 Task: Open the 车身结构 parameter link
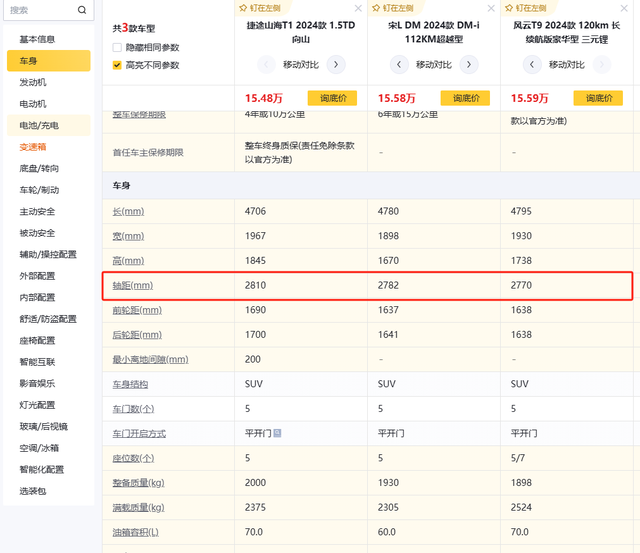pyautogui.click(x=130, y=384)
